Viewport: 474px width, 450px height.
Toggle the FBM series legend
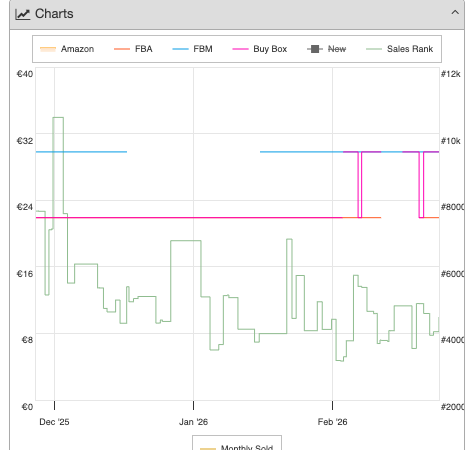[192, 49]
